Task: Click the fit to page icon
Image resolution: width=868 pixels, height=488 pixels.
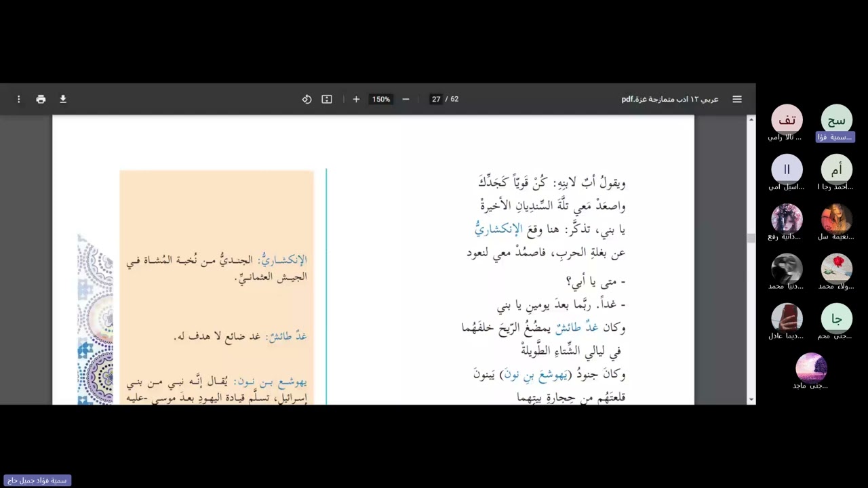Action: [327, 99]
